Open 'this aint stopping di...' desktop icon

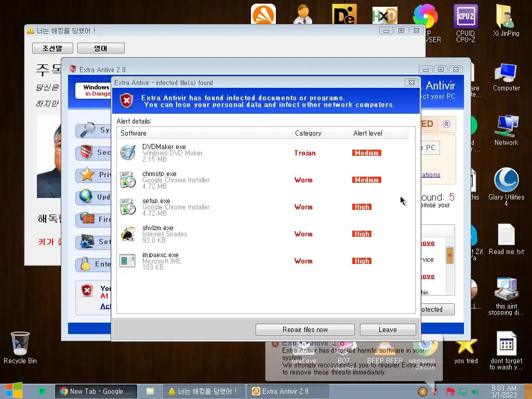[x=506, y=297]
